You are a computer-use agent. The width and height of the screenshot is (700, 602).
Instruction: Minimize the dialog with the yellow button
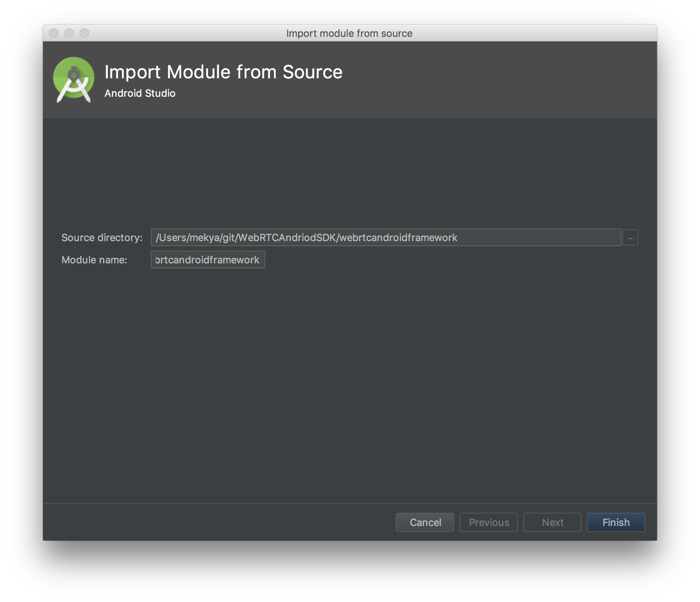coord(69,33)
